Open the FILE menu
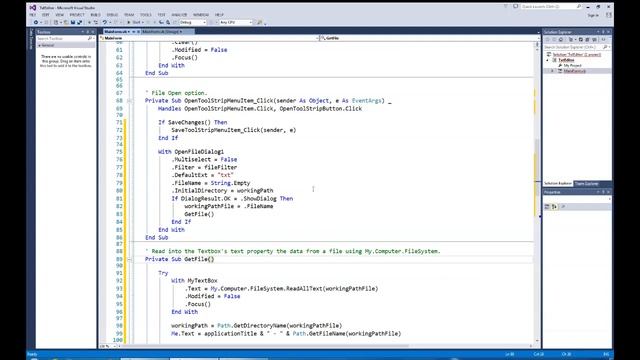This screenshot has height=360, width=640. pyautogui.click(x=32, y=15)
